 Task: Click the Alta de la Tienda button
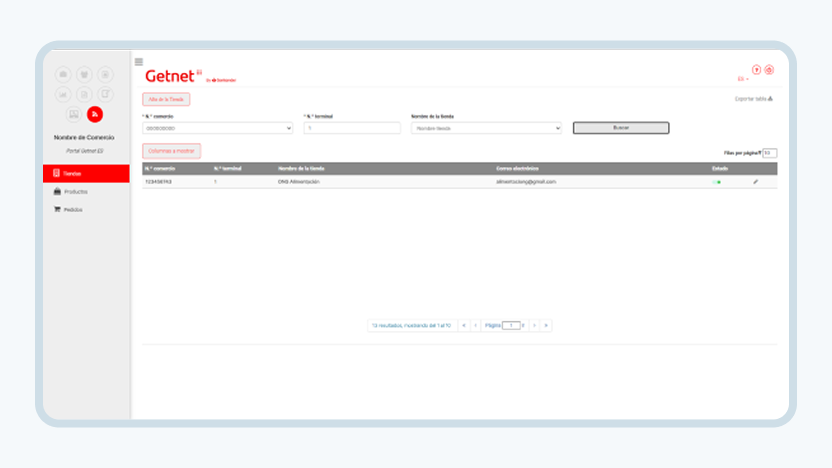click(x=166, y=99)
